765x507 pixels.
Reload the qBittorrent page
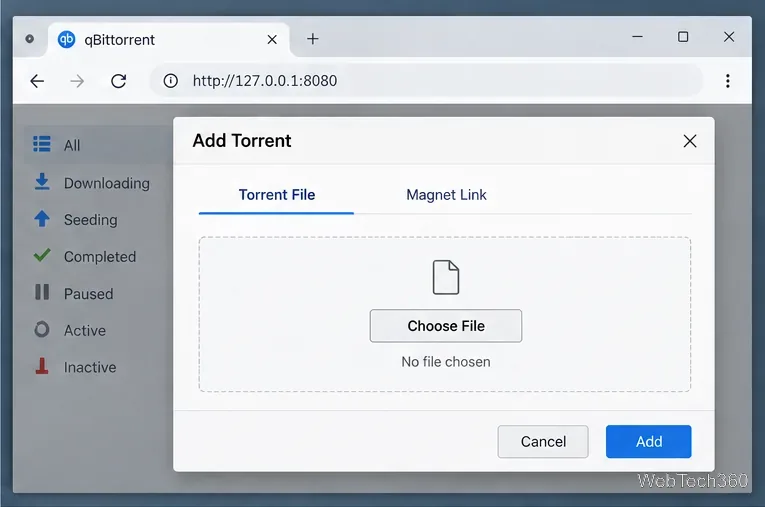pyautogui.click(x=119, y=81)
